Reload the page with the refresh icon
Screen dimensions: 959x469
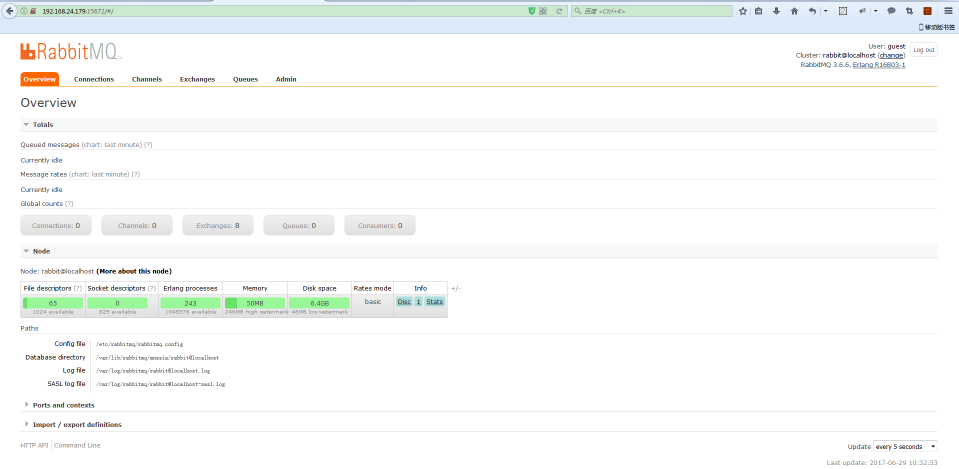tap(558, 11)
